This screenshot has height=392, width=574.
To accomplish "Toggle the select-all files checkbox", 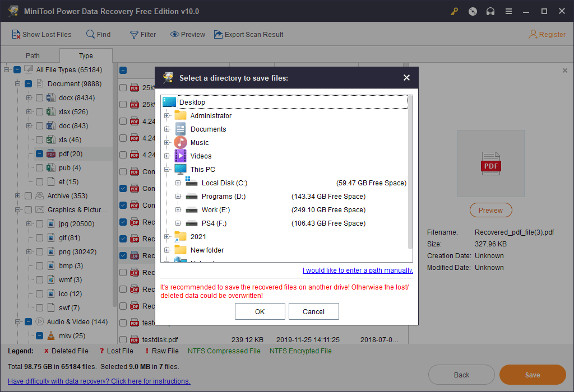I will 123,70.
